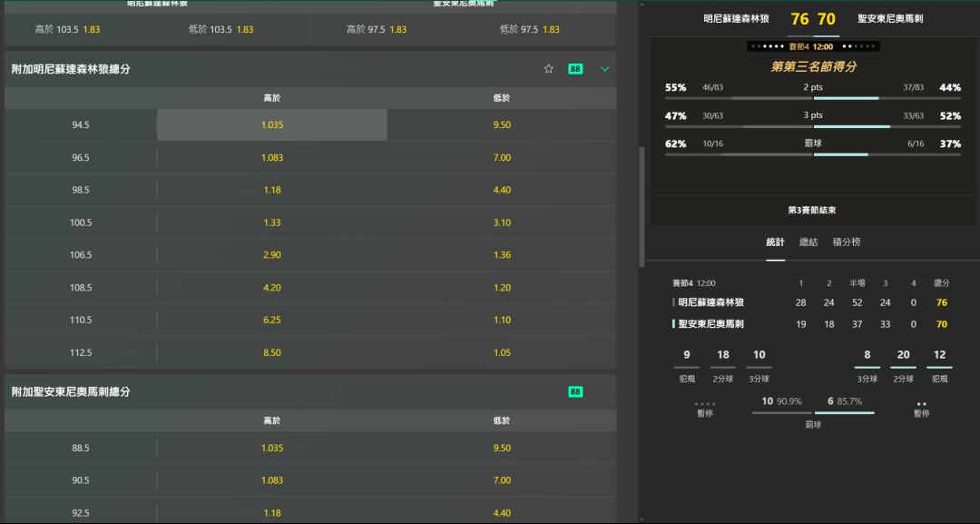Pick over 1.33 in the 100.5 row
Image resolution: width=980 pixels, height=524 pixels.
coord(272,222)
